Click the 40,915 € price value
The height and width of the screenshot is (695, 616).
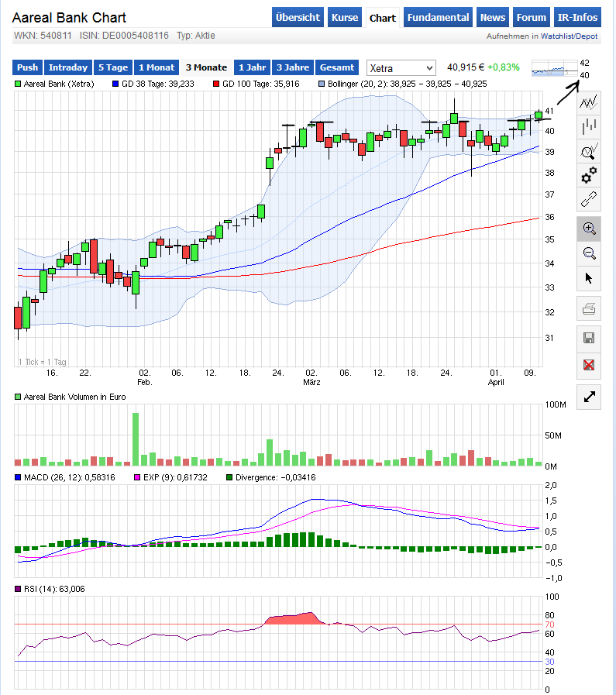point(466,67)
